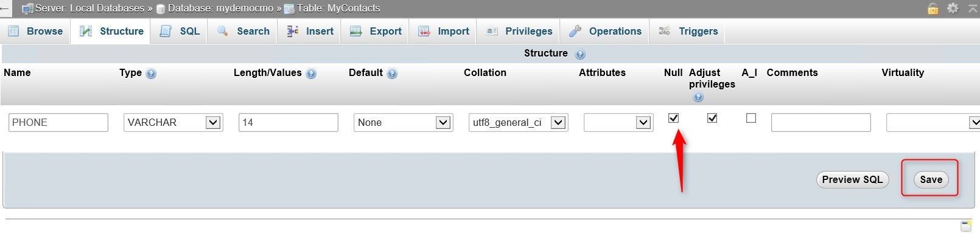
Task: Uncheck the Null checkbox
Action: click(673, 118)
